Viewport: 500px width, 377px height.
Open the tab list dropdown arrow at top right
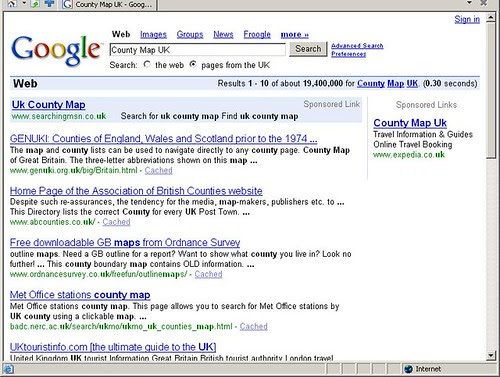click(x=469, y=3)
